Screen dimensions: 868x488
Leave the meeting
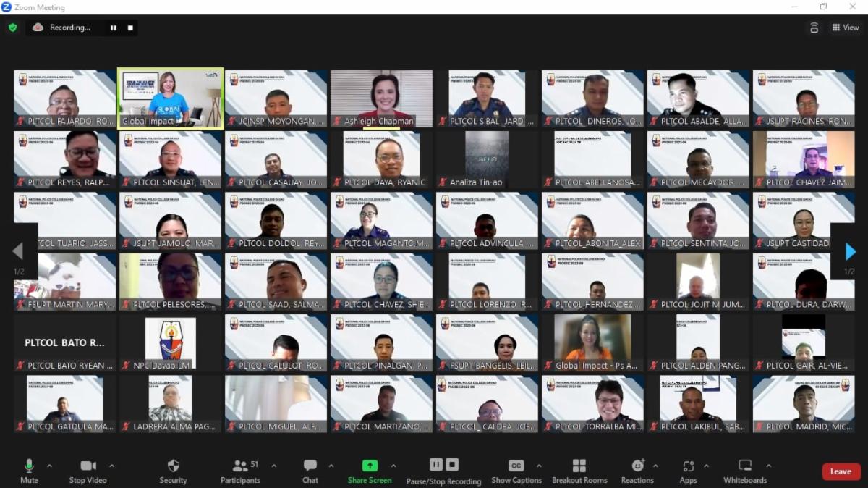tap(841, 471)
